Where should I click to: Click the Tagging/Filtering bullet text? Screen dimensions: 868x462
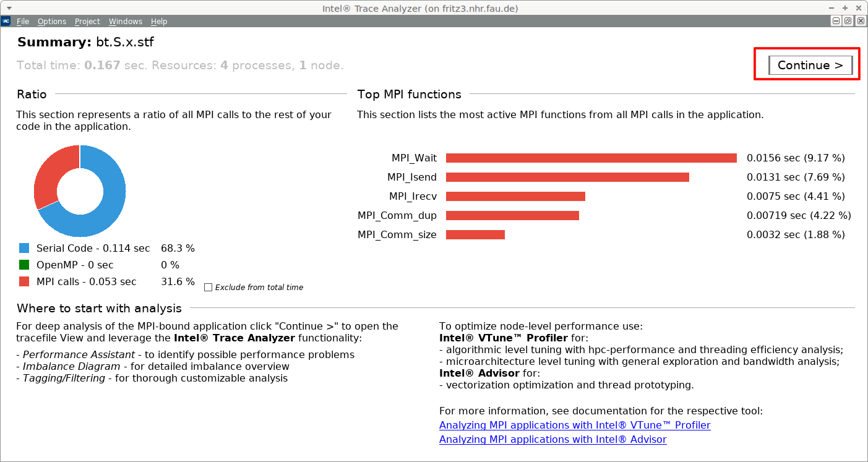click(x=152, y=378)
